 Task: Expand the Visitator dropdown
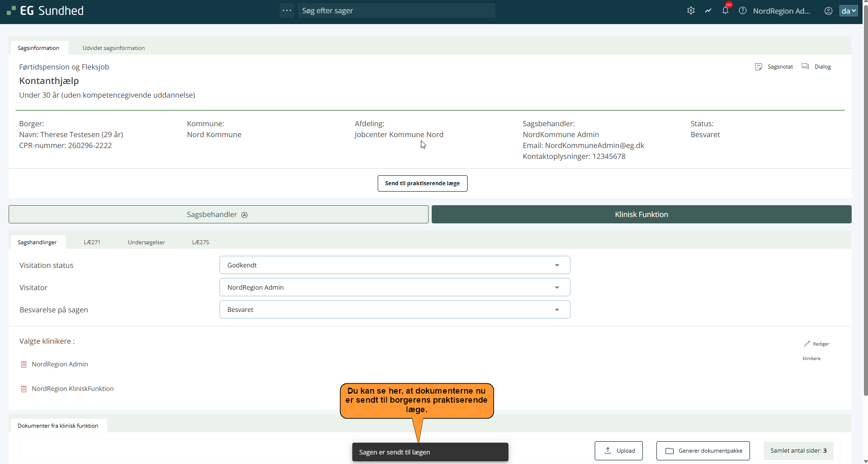point(395,287)
